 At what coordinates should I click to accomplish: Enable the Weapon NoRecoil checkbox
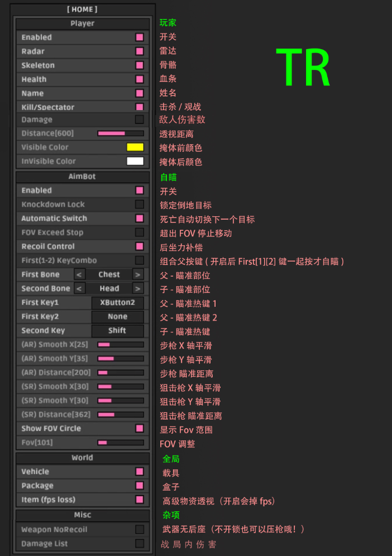139,529
